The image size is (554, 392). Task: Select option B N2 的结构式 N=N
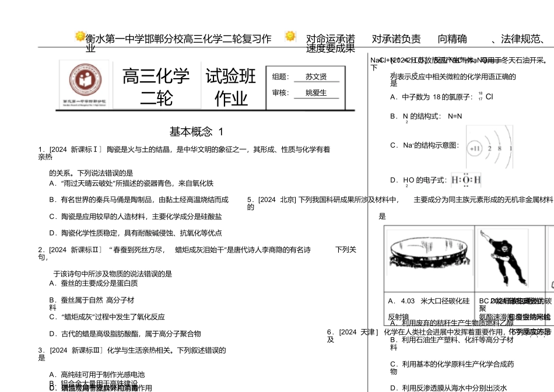coord(426,117)
